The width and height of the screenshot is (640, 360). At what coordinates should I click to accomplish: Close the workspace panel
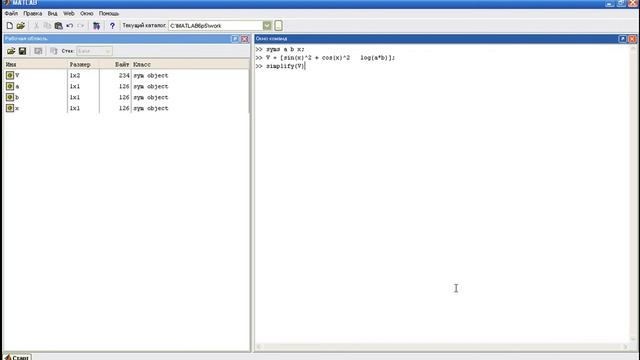[244, 39]
